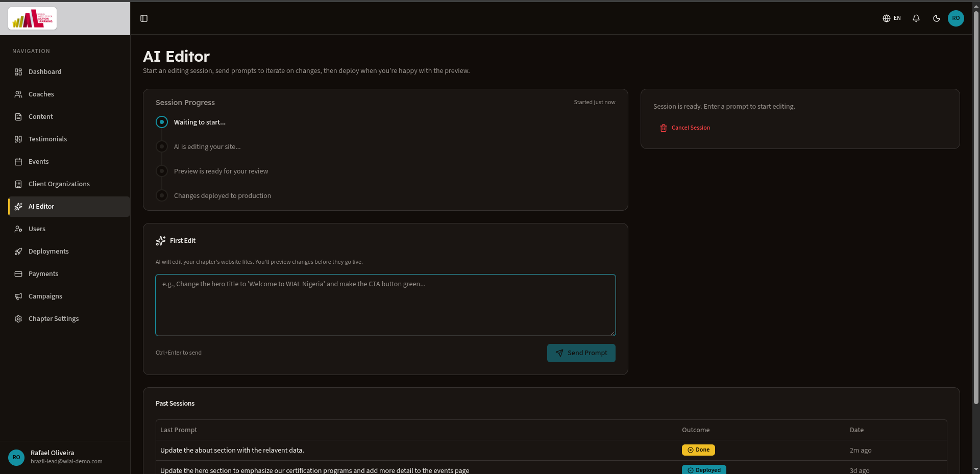Click the Past Sessions heading
980x474 pixels.
coord(175,404)
